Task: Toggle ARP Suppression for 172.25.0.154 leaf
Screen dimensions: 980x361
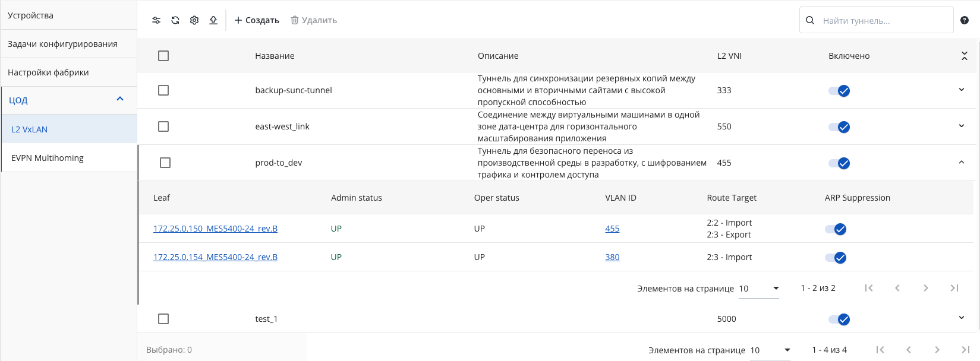Action: coord(836,258)
